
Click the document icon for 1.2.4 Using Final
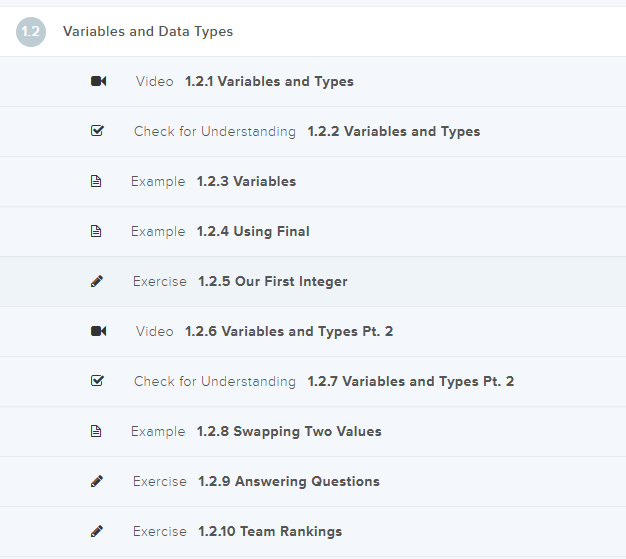point(97,231)
